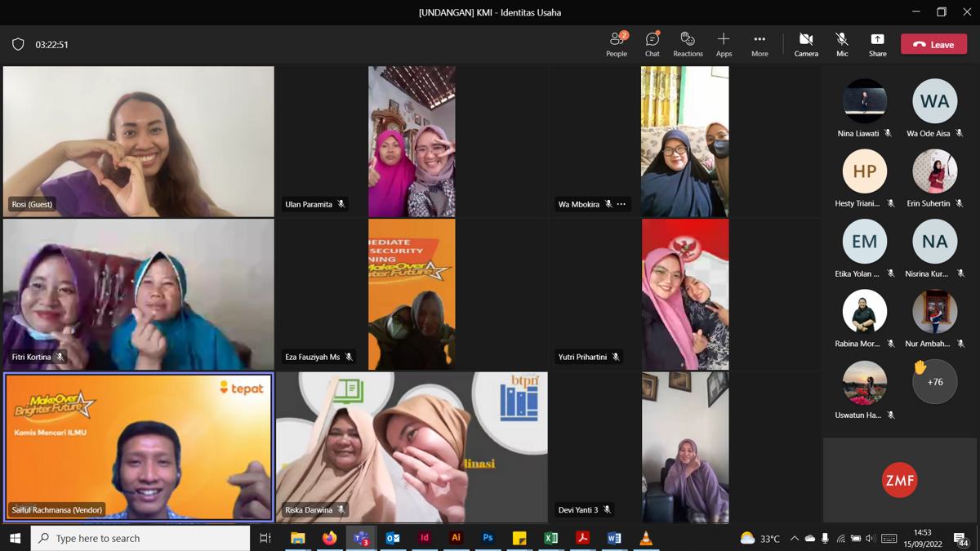Click Nina Liawati's avatar
This screenshot has width=980, height=551.
pyautogui.click(x=865, y=100)
